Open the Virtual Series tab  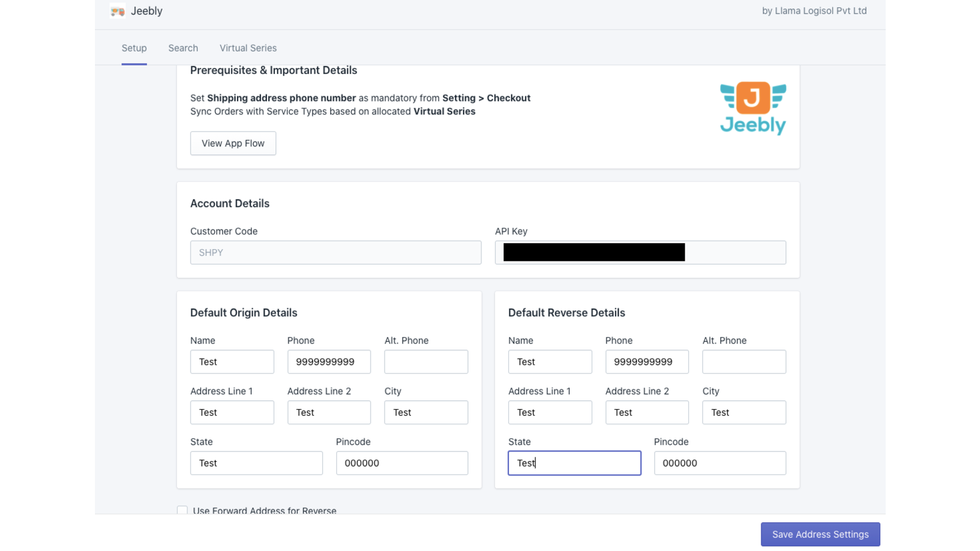tap(247, 48)
